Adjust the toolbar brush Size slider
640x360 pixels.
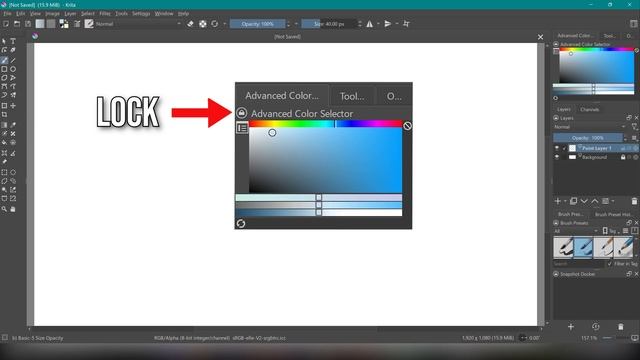pos(329,24)
